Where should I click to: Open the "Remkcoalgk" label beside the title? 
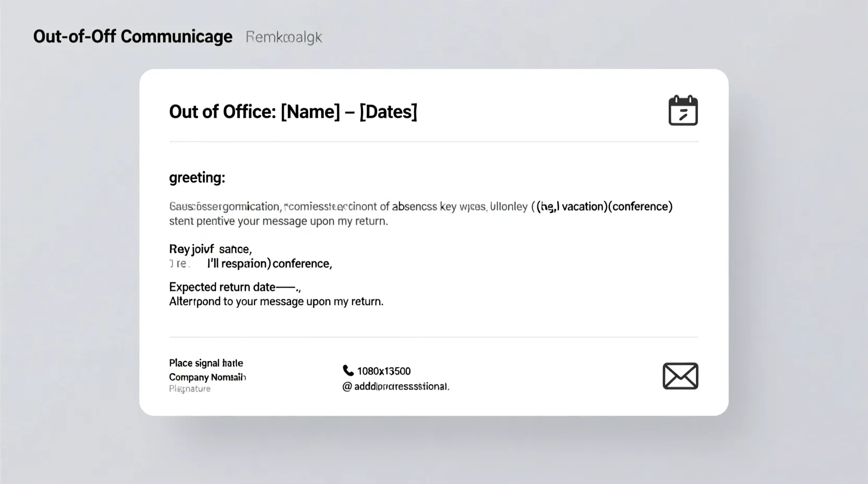click(284, 37)
